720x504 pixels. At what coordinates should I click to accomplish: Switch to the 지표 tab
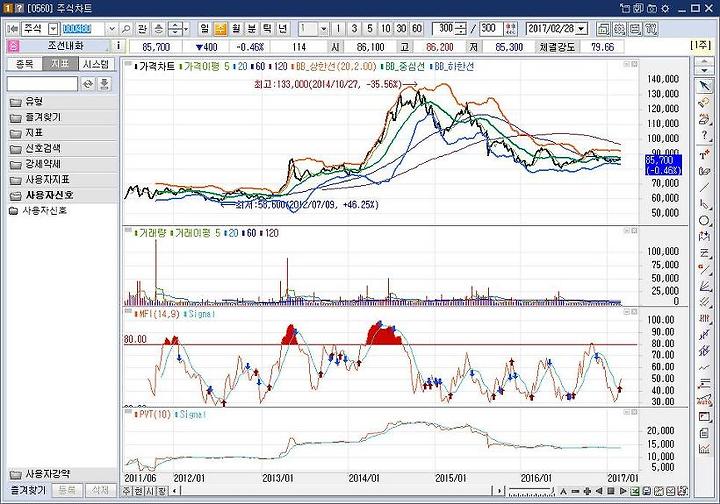(60, 64)
